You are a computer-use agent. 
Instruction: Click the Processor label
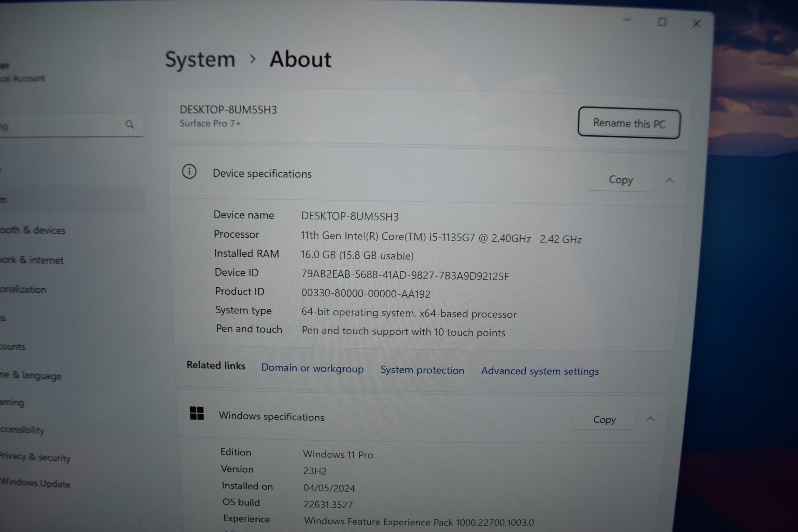click(236, 234)
